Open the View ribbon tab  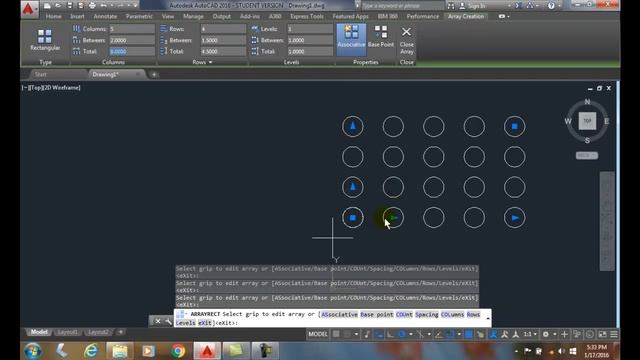(168, 16)
